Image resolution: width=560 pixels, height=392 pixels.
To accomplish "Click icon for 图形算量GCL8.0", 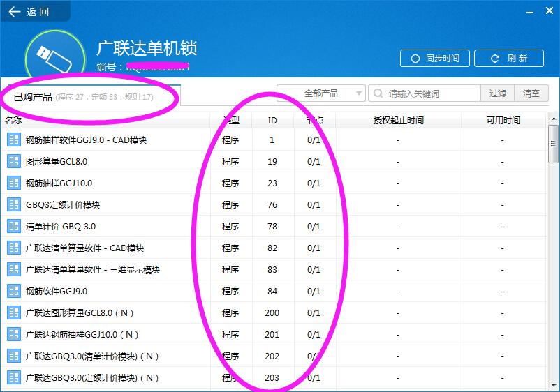I will click(14, 161).
